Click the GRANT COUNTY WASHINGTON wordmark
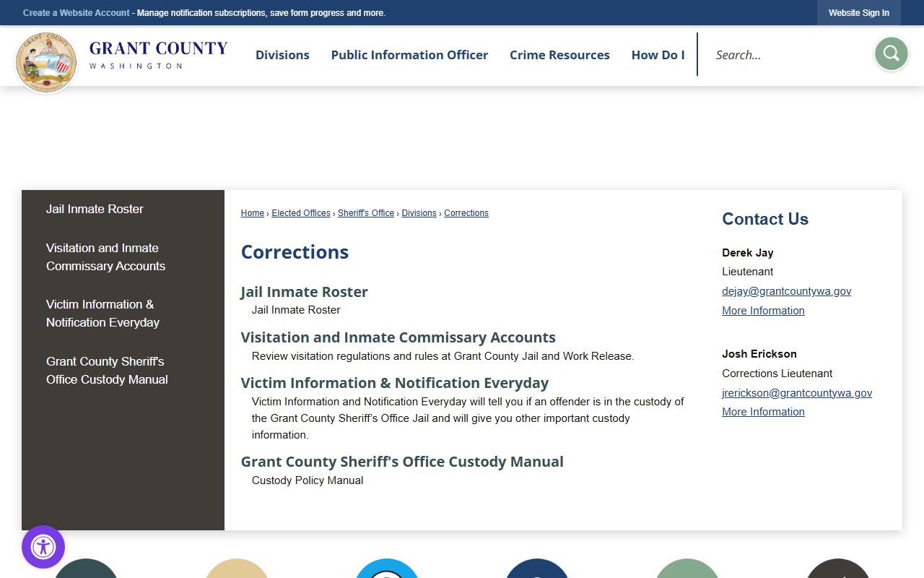924x578 pixels. [x=158, y=55]
